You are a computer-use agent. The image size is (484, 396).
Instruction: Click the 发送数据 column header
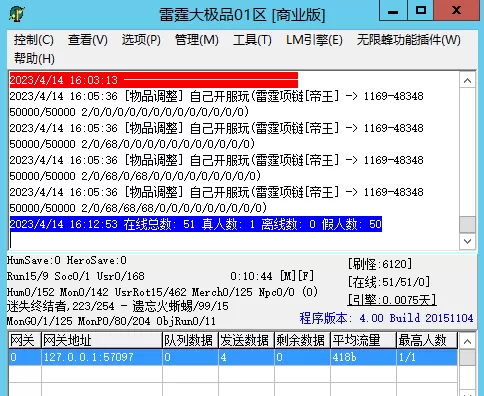coord(246,340)
